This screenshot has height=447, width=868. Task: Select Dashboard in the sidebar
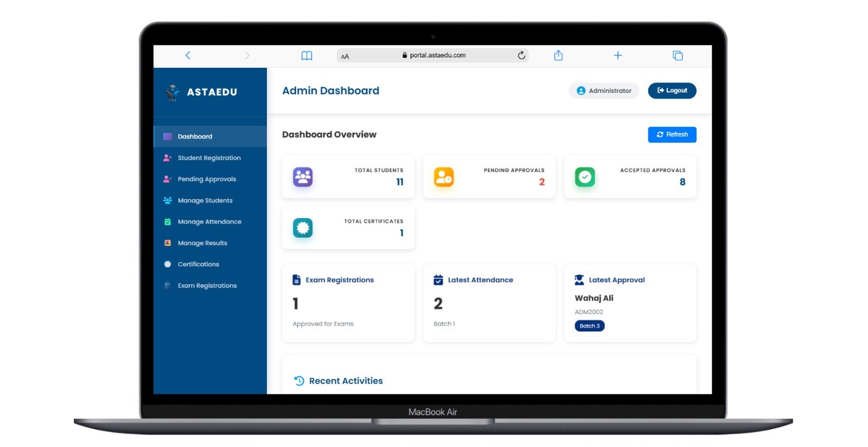(x=195, y=137)
